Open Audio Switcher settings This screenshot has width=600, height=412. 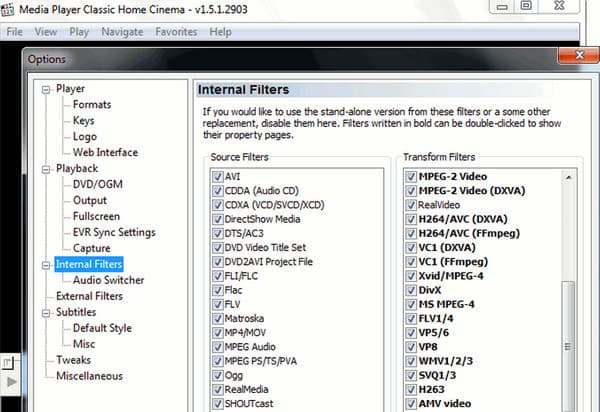[x=108, y=280]
